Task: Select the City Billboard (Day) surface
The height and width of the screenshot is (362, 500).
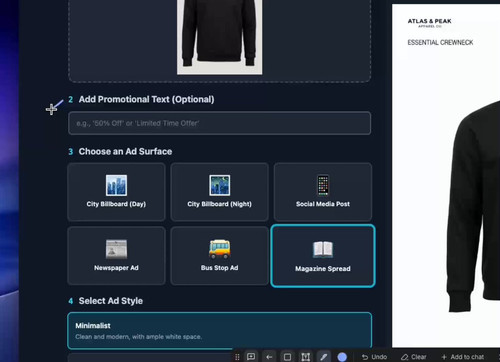Action: click(116, 192)
